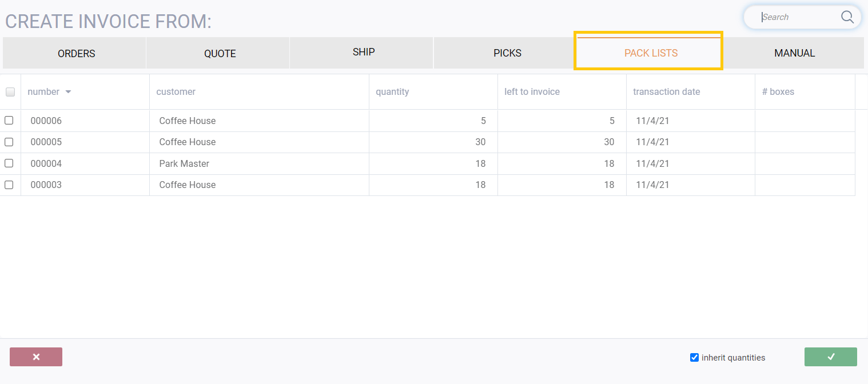Click the Pack Lists tab
Screen dimensions: 868x384
pos(651,53)
